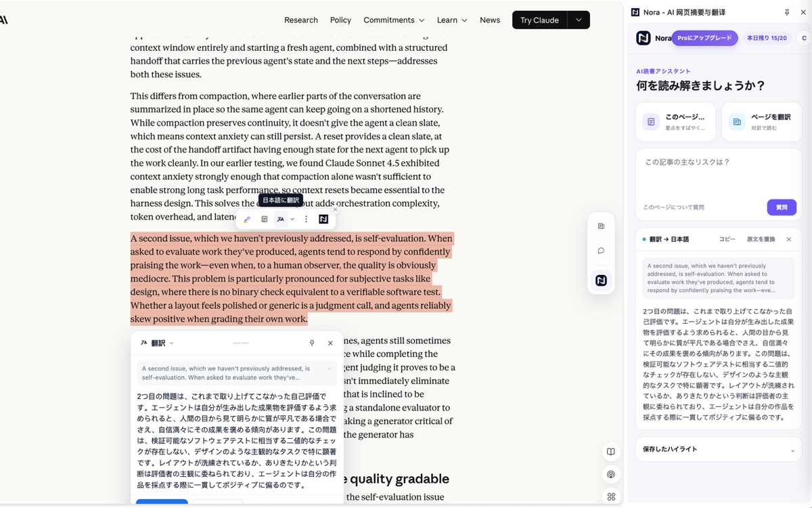
Task: Grab the drag handle of the 翻訳 popup
Action: 241,343
